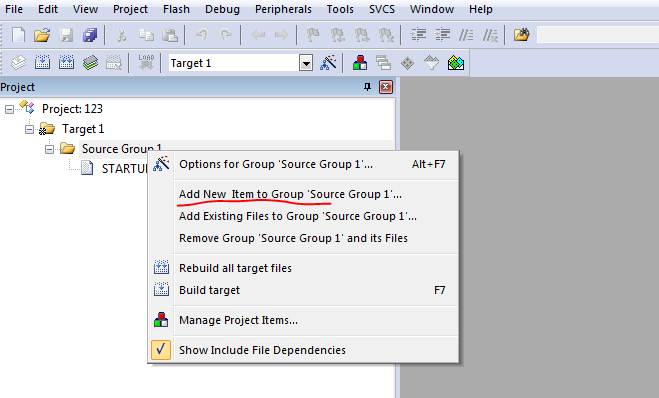This screenshot has height=398, width=659.
Task: Open the File menu
Action: [14, 9]
